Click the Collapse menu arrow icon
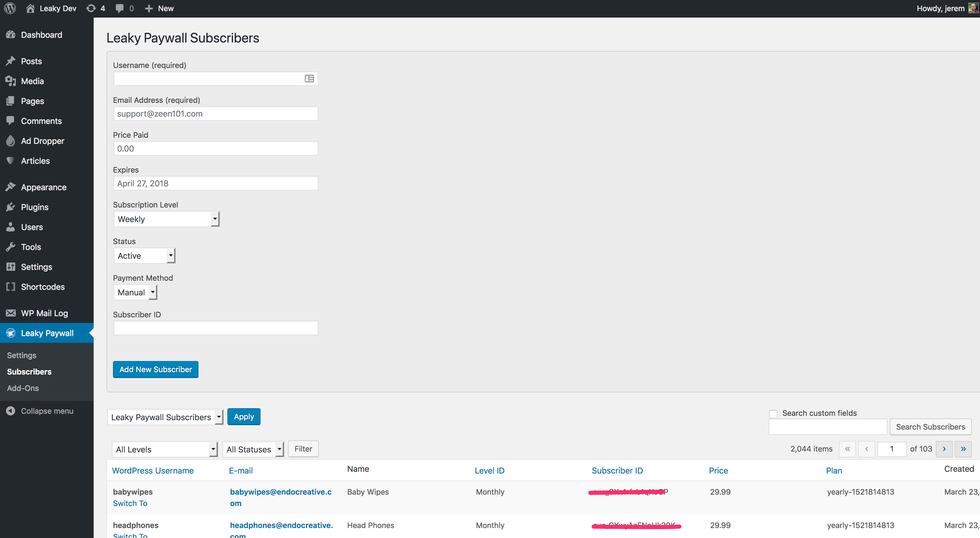Viewport: 980px width, 538px height. 11,411
